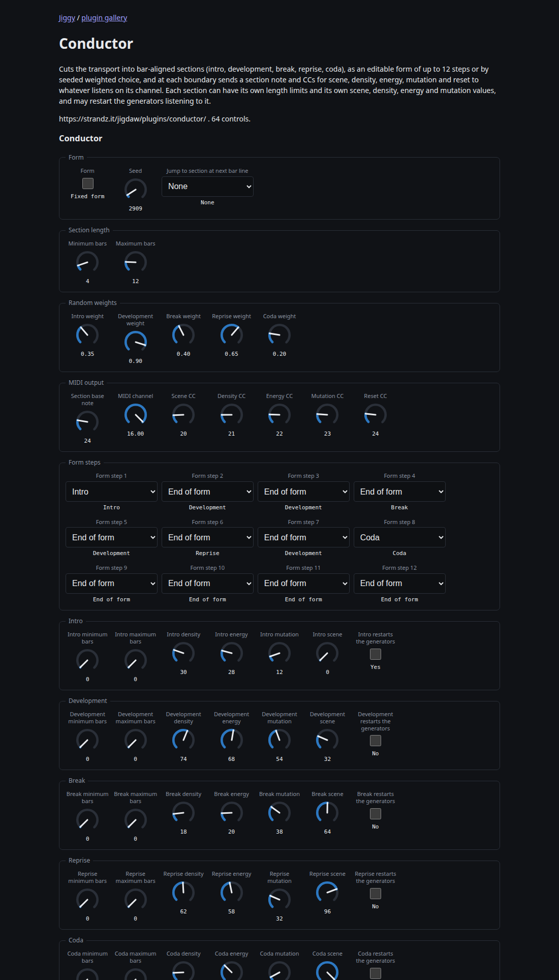Open the Form step 1 dropdown
This screenshot has height=980, width=559.
(x=111, y=492)
